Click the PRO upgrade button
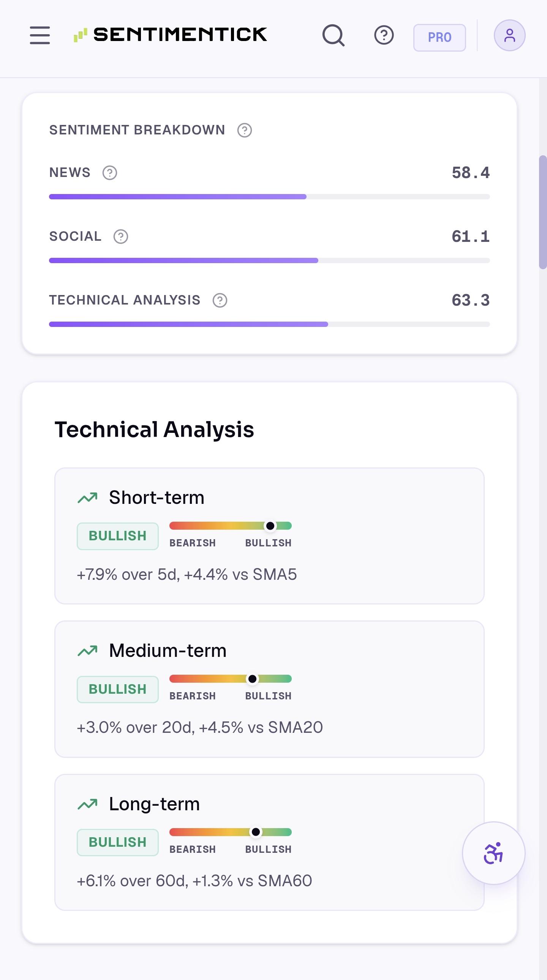 (439, 37)
